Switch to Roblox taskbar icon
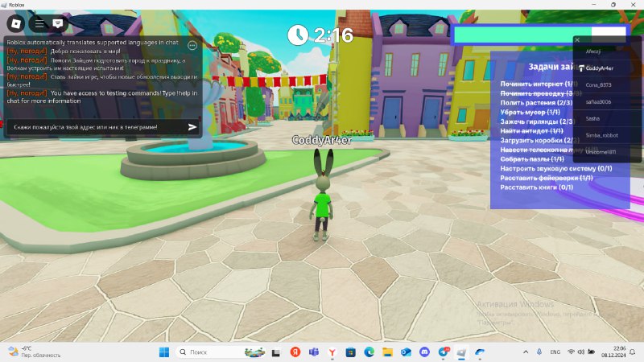 coord(461,352)
